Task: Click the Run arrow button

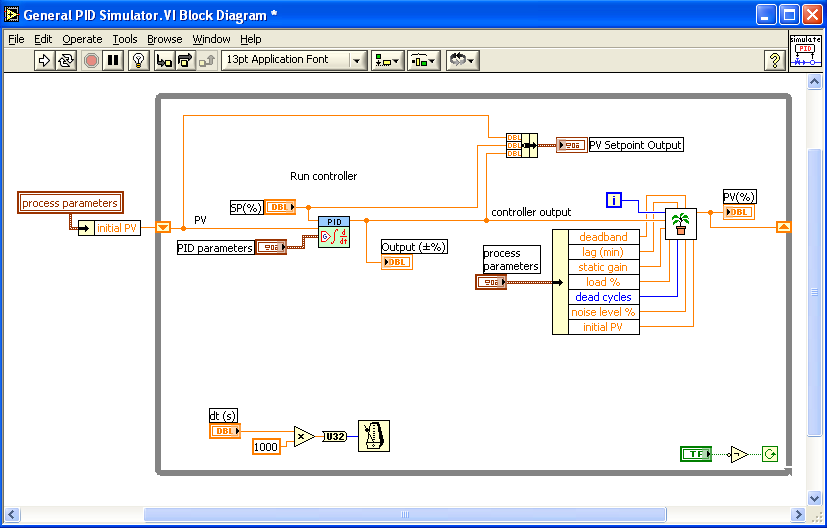Action: [44, 60]
